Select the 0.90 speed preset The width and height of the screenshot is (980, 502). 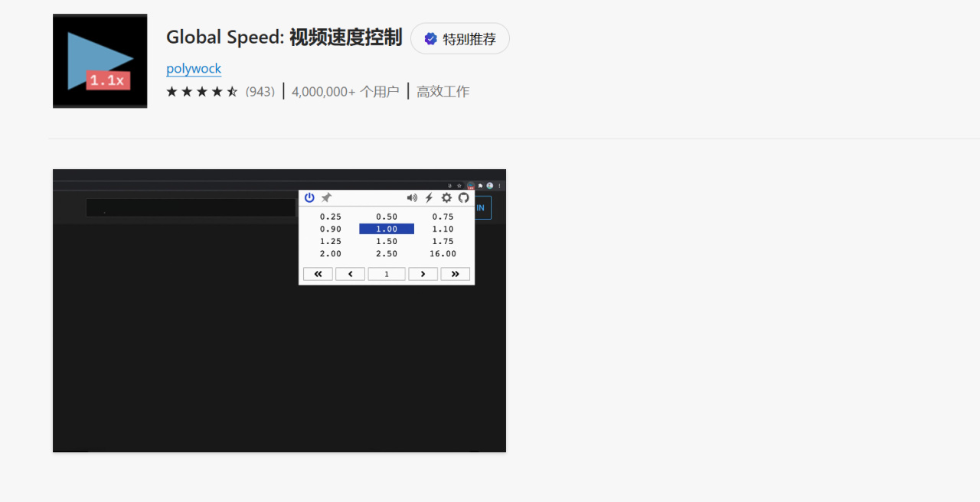tap(331, 229)
